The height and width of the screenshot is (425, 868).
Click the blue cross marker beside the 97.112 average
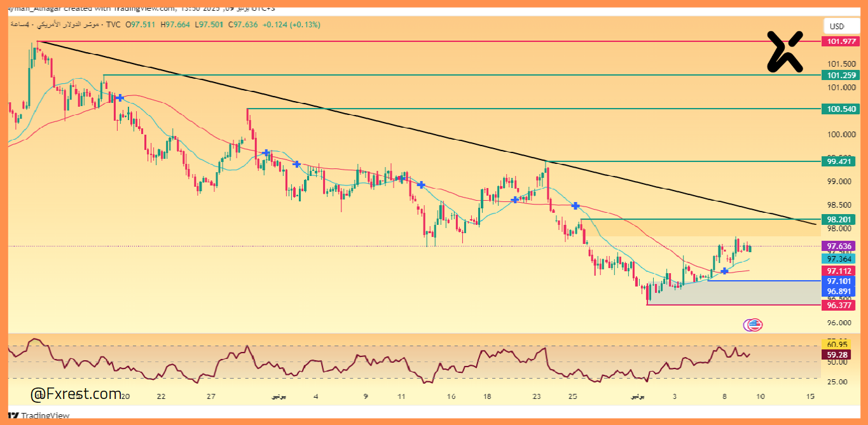coord(724,271)
